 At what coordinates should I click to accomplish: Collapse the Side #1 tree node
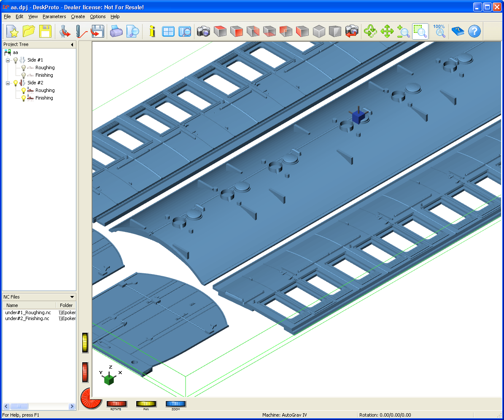click(x=8, y=60)
